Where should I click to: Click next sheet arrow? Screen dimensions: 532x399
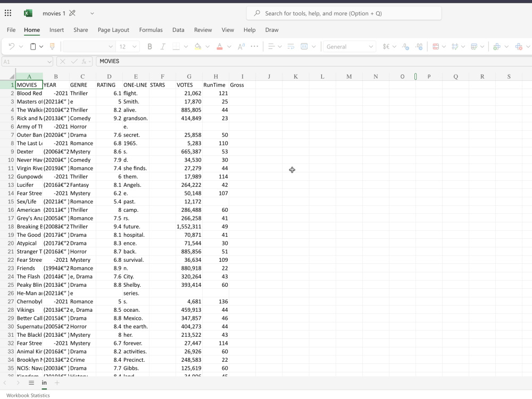coord(18,383)
